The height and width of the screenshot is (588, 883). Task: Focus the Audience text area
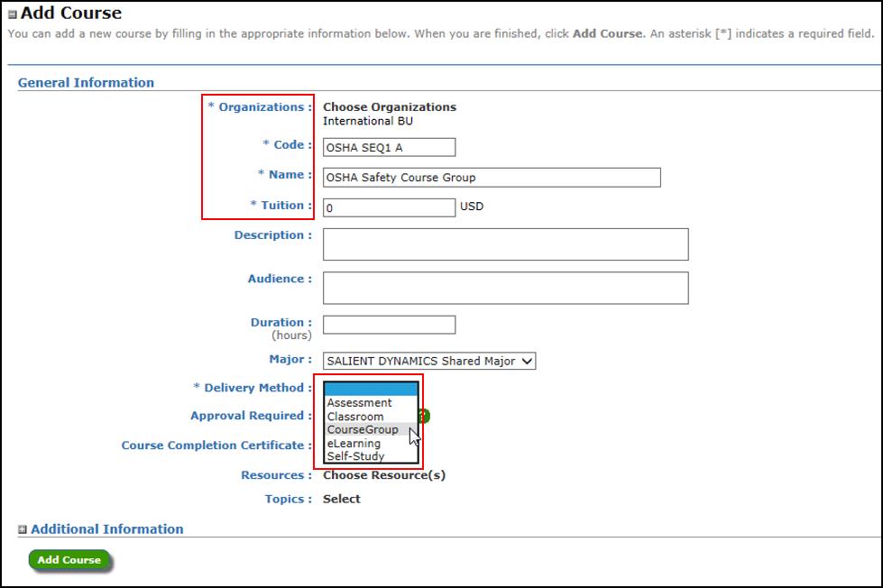(x=505, y=288)
